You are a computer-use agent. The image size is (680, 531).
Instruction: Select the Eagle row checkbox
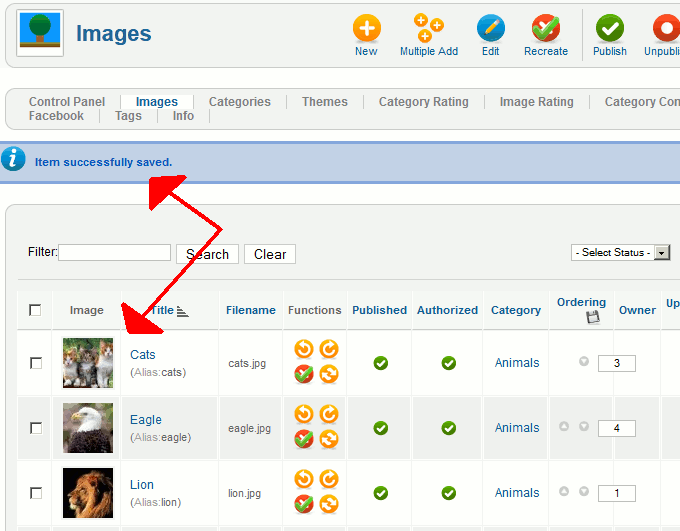tap(36, 428)
